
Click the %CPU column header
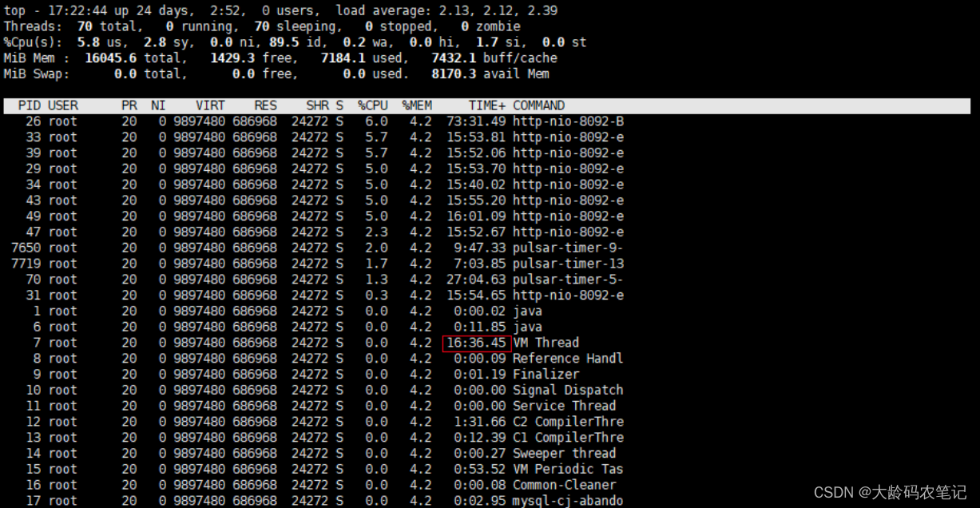click(x=372, y=105)
